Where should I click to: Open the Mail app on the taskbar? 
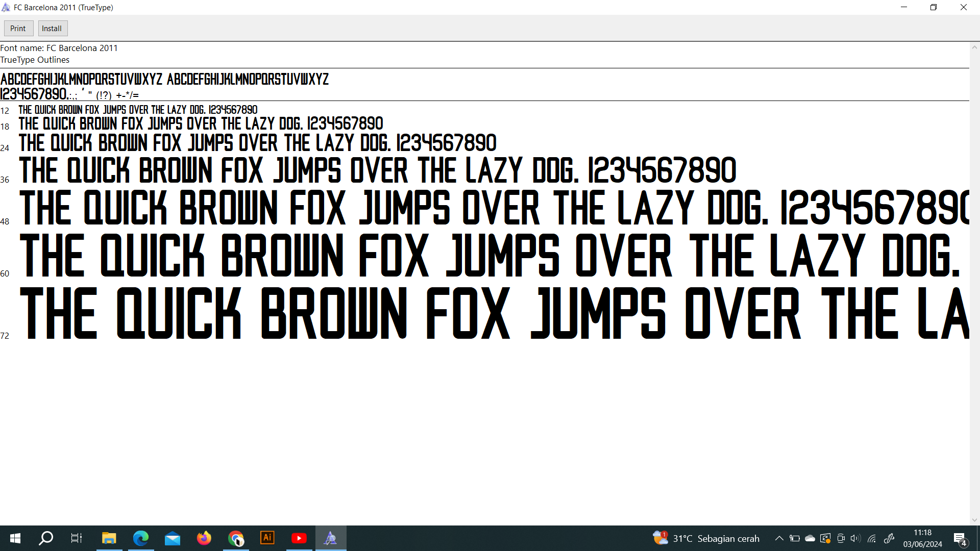pos(173,538)
